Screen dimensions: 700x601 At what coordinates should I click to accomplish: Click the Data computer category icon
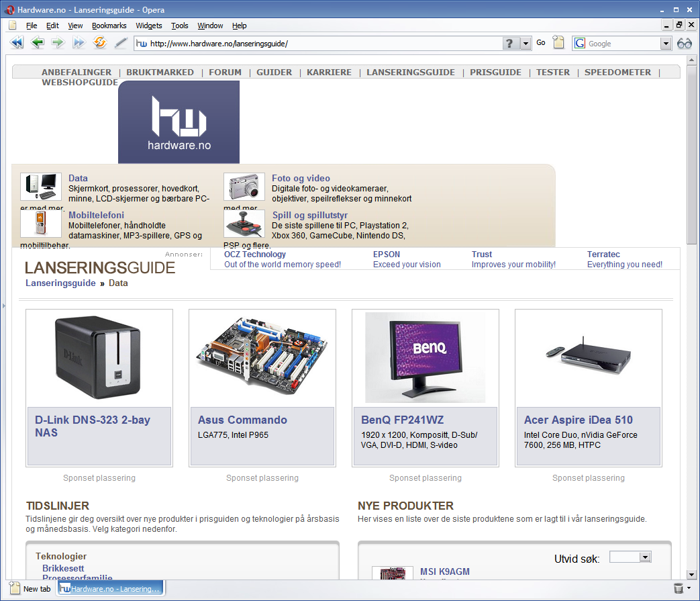point(41,187)
